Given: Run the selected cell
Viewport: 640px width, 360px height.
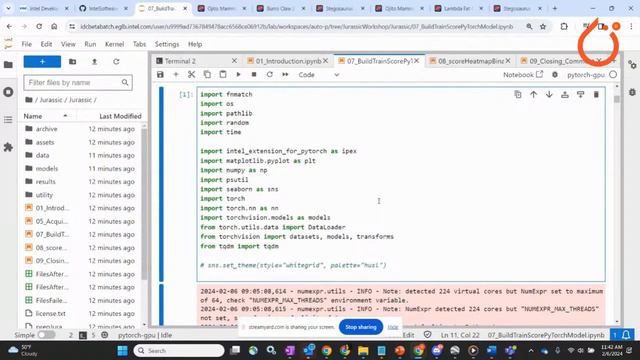Looking at the screenshot, I should click(238, 75).
